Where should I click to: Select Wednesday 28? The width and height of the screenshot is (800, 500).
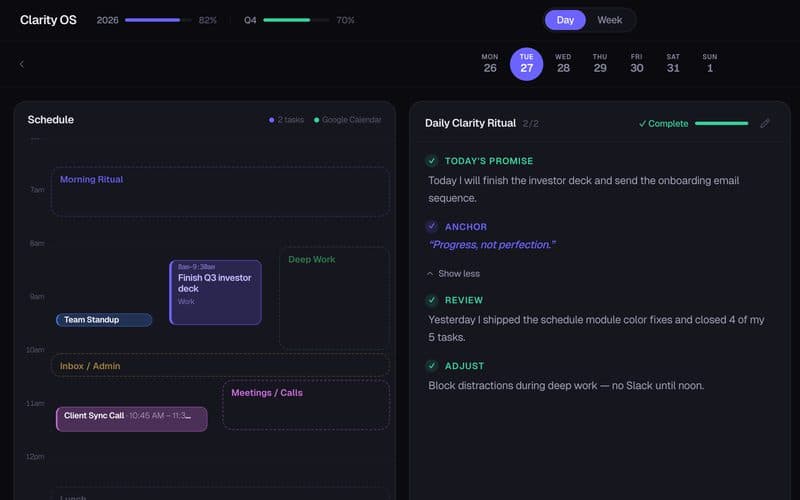(563, 63)
